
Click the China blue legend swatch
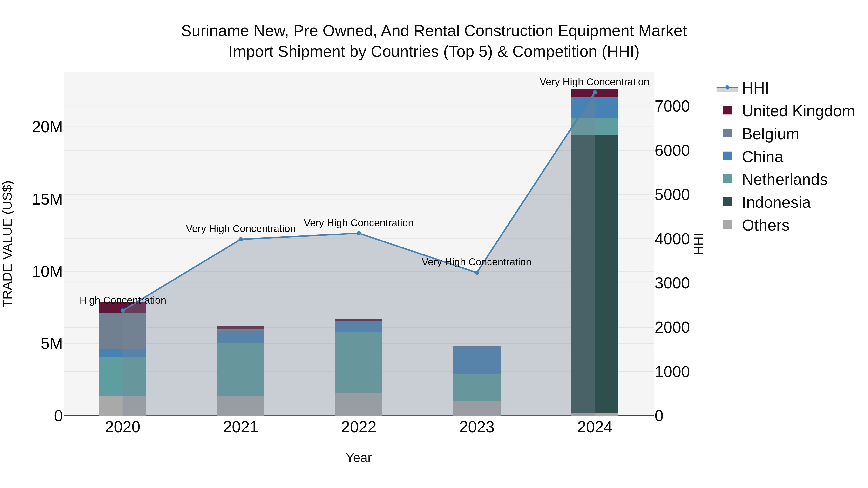[727, 156]
